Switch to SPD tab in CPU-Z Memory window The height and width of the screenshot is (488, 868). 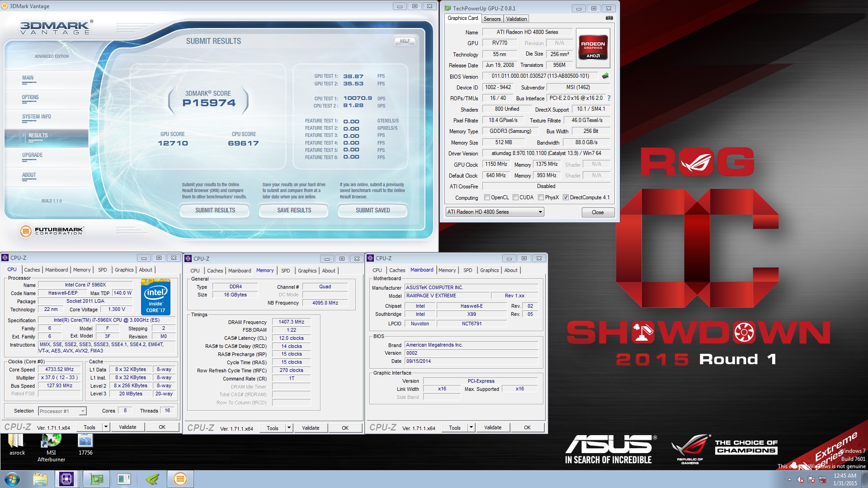pos(286,271)
